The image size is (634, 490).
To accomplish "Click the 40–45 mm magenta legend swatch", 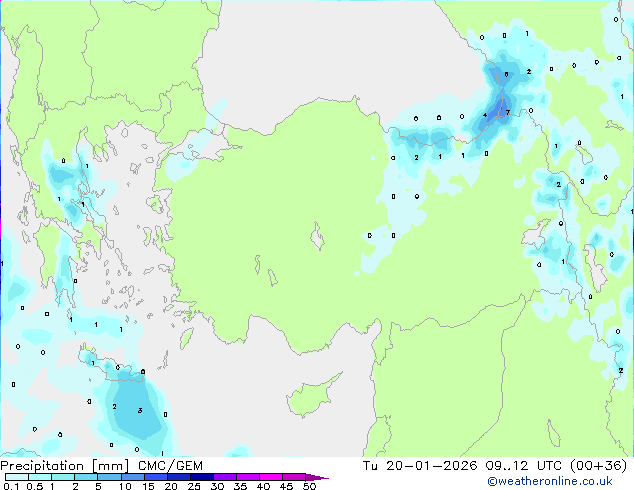I will click(271, 477).
